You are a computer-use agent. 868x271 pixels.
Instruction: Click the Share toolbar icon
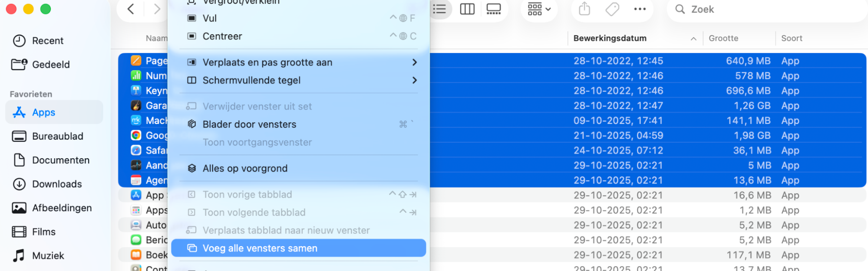coord(584,9)
